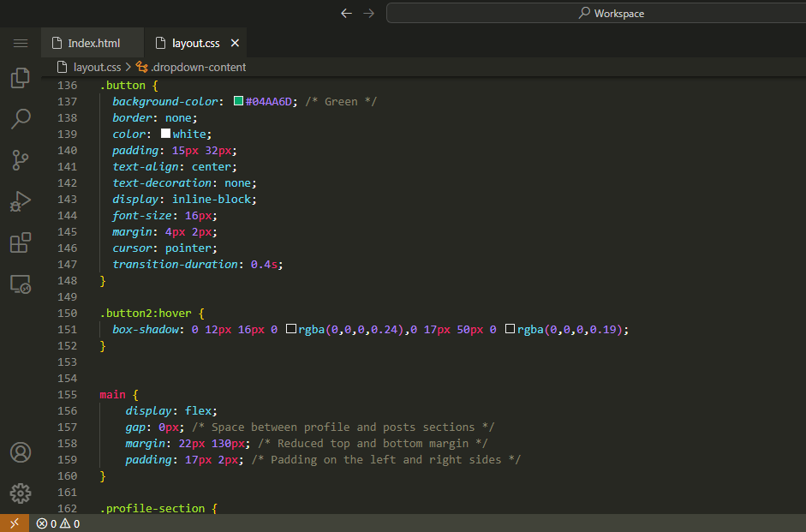Go forward using the right arrow
This screenshot has width=806, height=532.
(x=368, y=14)
